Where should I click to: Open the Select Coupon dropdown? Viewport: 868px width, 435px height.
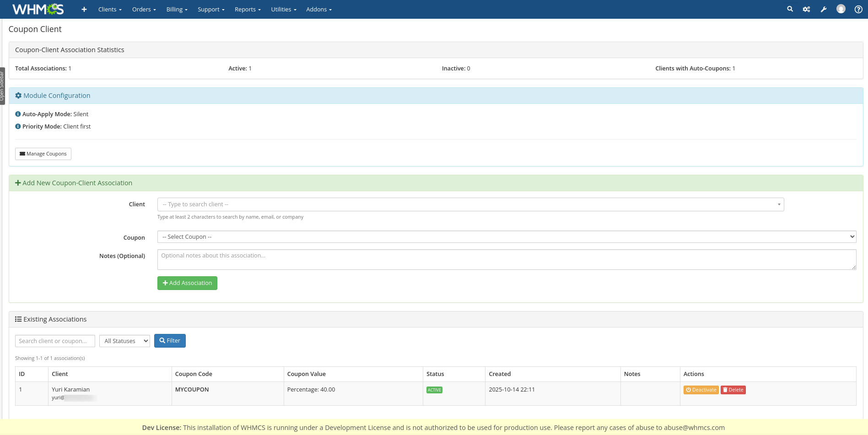click(x=507, y=237)
